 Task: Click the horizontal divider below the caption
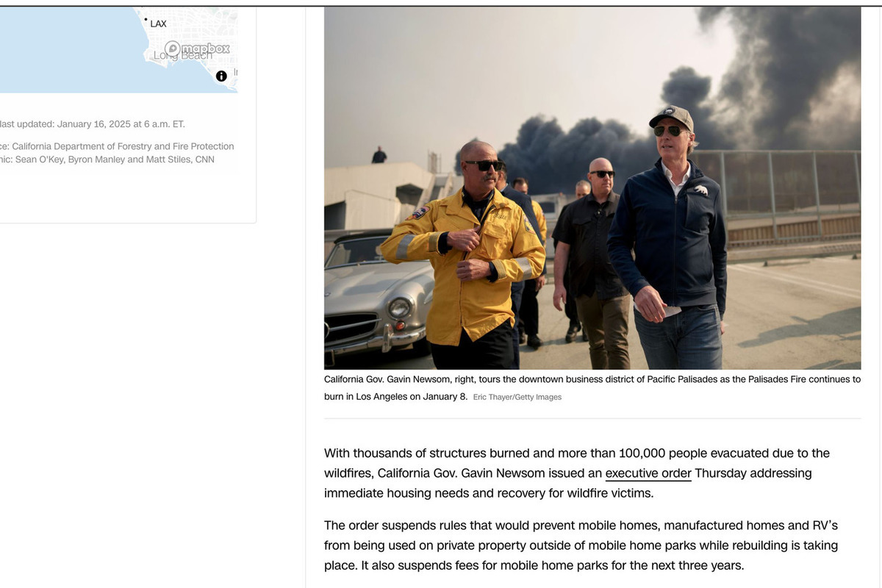(592, 419)
